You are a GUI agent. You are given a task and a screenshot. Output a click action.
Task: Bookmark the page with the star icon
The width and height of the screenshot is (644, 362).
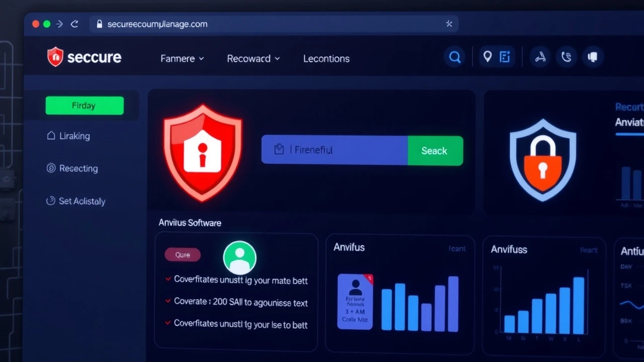tap(449, 24)
